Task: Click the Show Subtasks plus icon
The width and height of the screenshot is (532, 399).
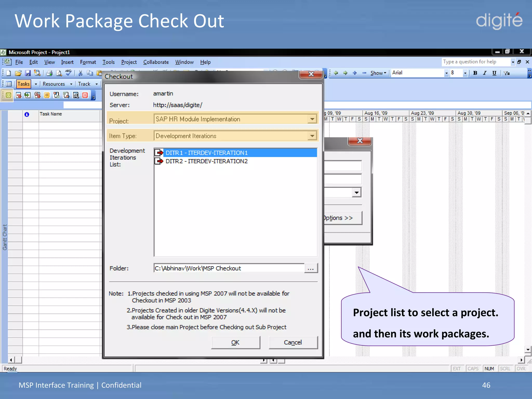Action: coord(355,73)
